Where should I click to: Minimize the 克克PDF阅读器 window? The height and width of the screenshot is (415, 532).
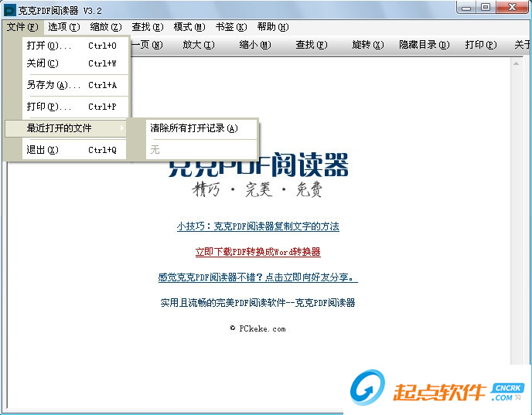[x=466, y=8]
